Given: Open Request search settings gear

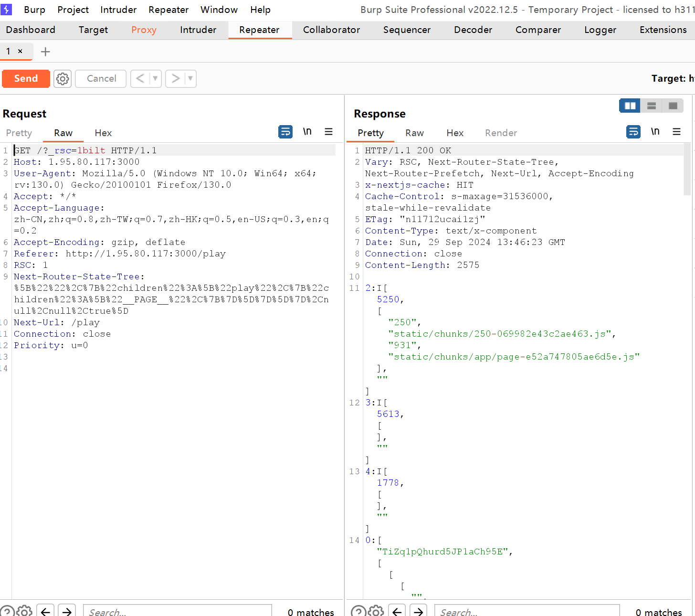Looking at the screenshot, I should (24, 611).
